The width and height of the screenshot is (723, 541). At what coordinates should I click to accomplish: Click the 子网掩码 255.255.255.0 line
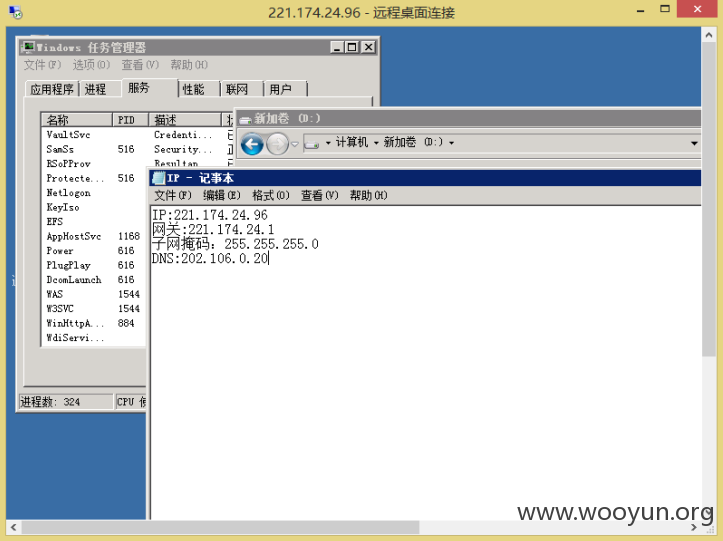pyautogui.click(x=235, y=244)
